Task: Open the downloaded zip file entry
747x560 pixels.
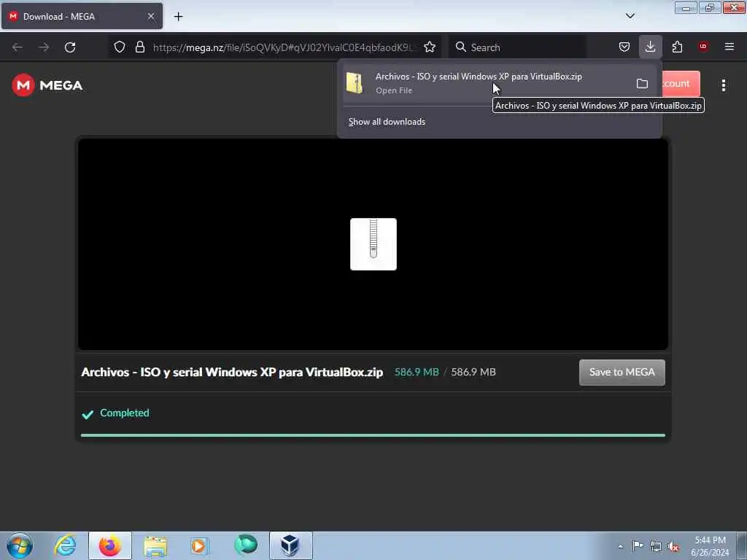Action: [486, 83]
